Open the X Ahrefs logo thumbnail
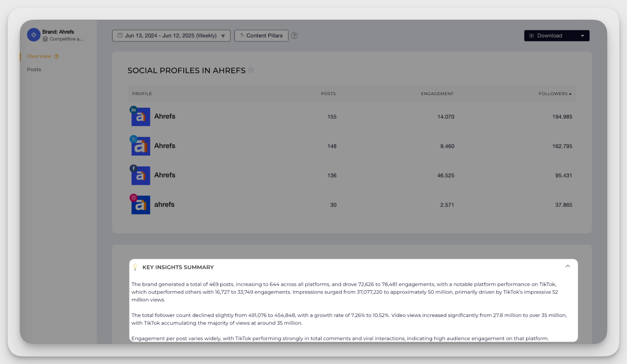 (x=141, y=146)
